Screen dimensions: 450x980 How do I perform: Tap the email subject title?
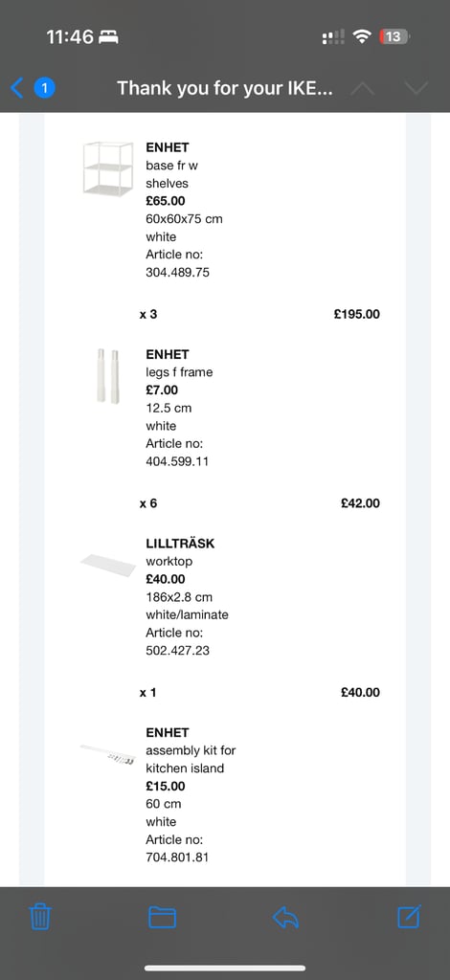(224, 88)
